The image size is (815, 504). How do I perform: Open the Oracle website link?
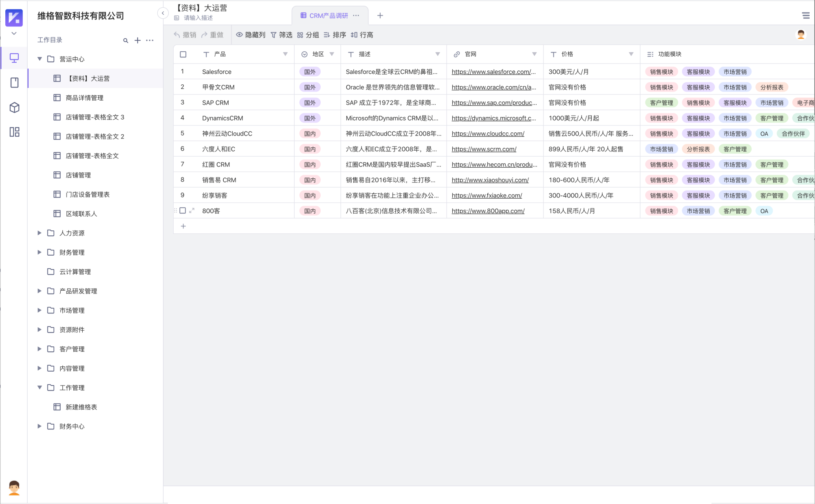coord(494,87)
